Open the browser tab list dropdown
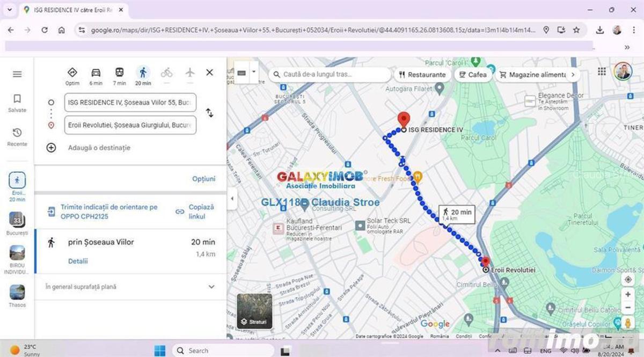This screenshot has height=357, width=644. click(x=9, y=10)
